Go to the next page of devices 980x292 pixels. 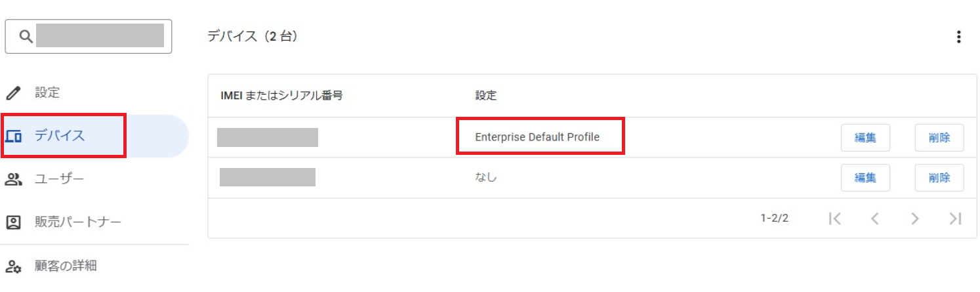(914, 219)
